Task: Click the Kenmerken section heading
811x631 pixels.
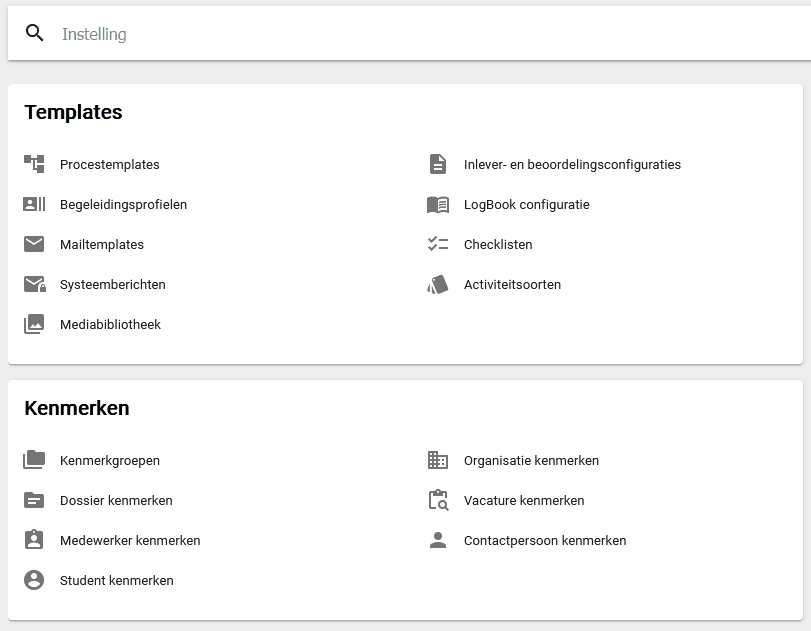Action: pos(77,408)
